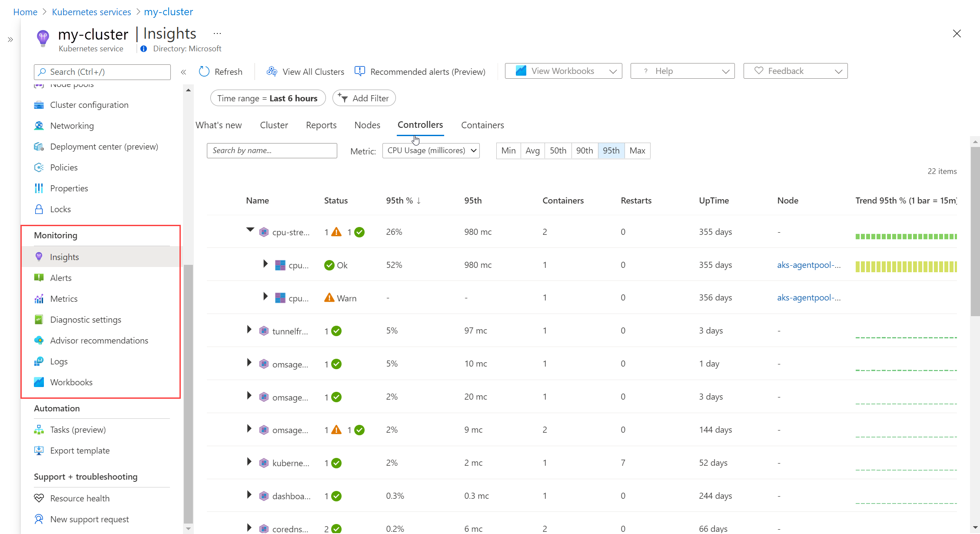Open View All Clusters

(306, 72)
